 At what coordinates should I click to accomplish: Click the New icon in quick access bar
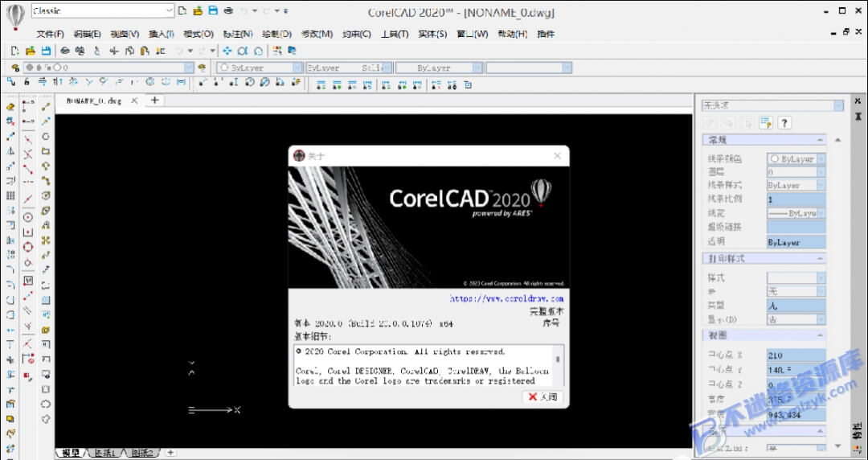(x=182, y=10)
